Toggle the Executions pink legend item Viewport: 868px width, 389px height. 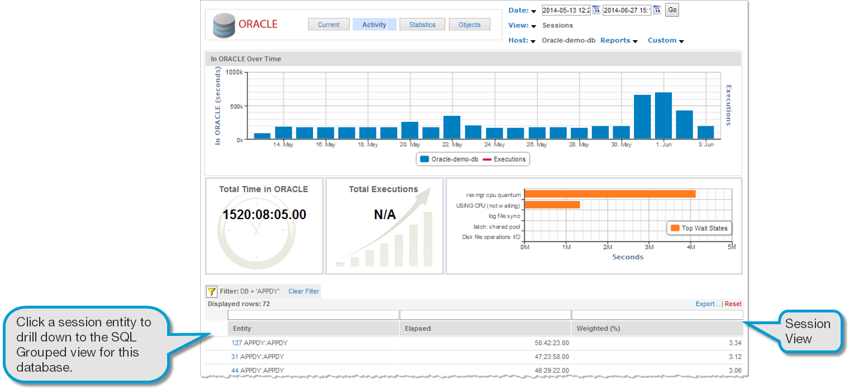[504, 159]
